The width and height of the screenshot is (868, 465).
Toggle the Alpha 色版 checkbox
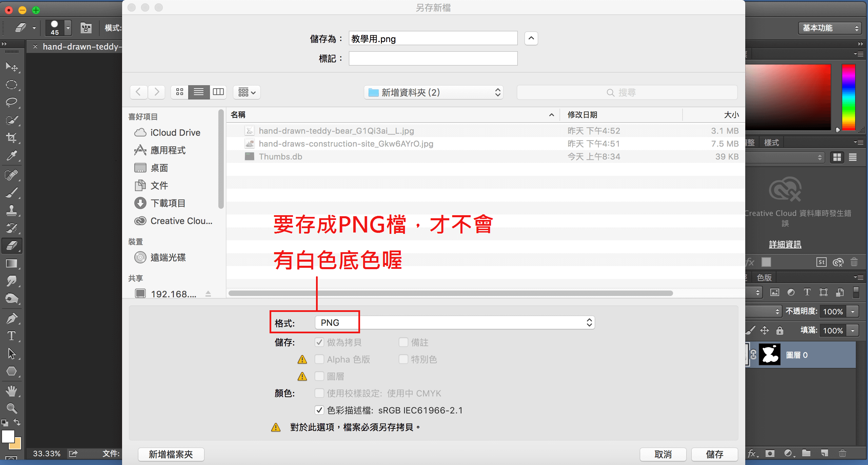pyautogui.click(x=319, y=359)
